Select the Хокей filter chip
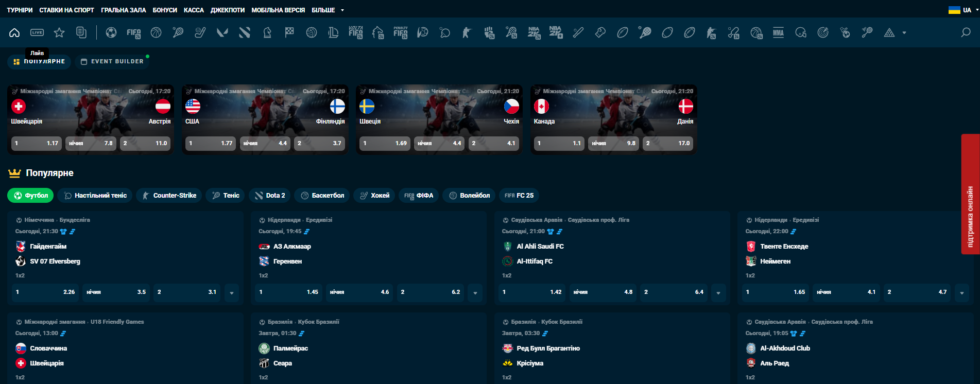Image resolution: width=980 pixels, height=384 pixels. 374,196
